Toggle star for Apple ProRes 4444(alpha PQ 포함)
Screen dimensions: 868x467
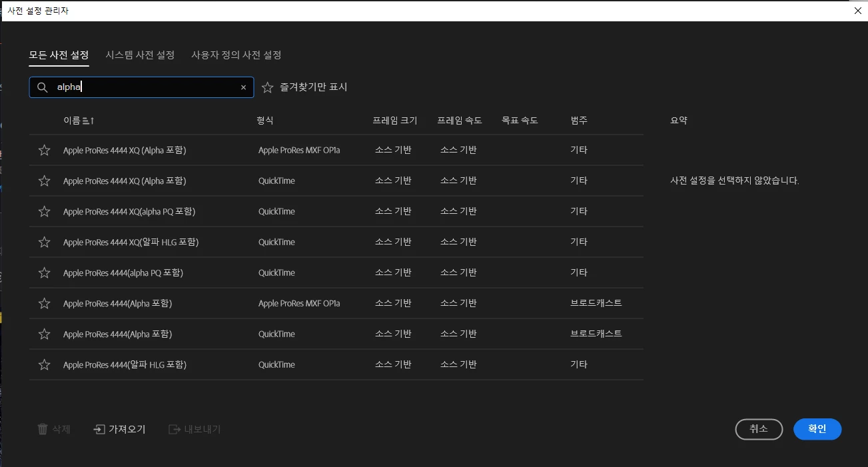(45, 272)
